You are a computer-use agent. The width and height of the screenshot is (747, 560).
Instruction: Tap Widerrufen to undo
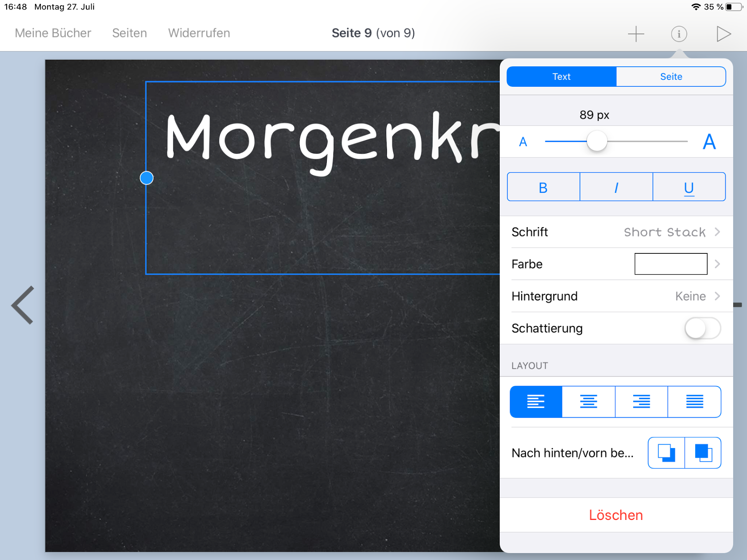[199, 33]
